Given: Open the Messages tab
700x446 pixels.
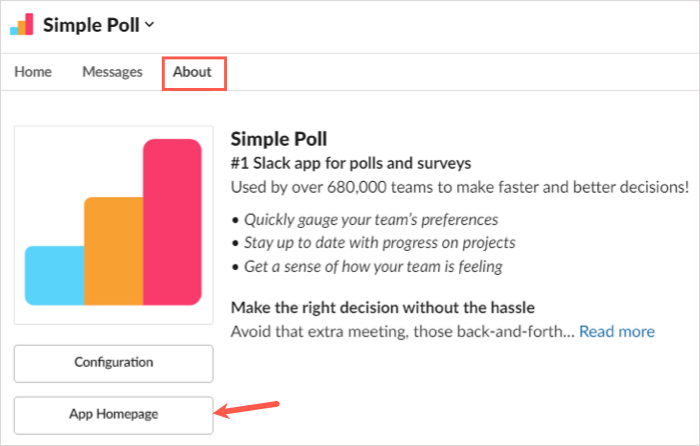Looking at the screenshot, I should pyautogui.click(x=112, y=72).
